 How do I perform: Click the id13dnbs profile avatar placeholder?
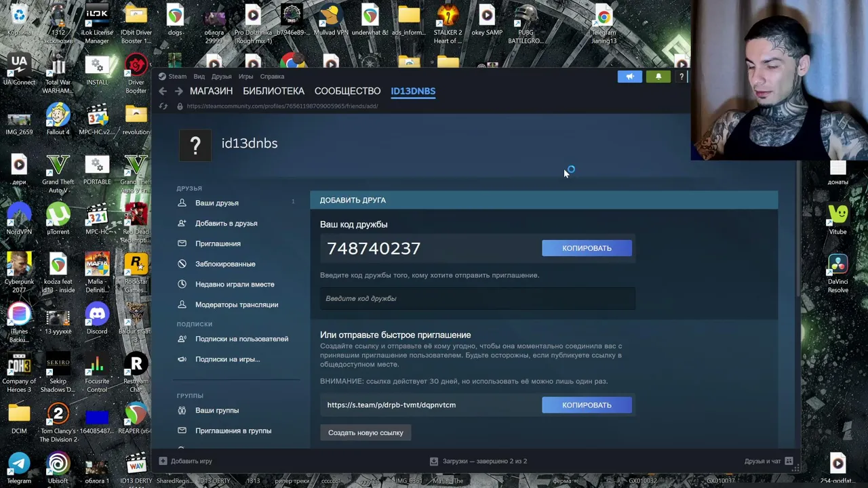[x=195, y=144]
